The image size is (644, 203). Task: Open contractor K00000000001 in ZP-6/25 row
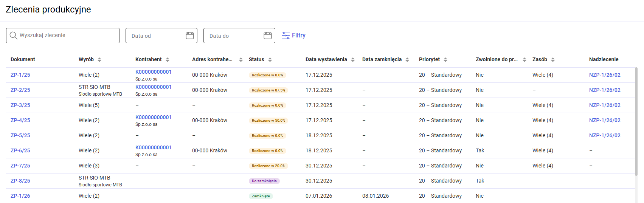click(154, 147)
